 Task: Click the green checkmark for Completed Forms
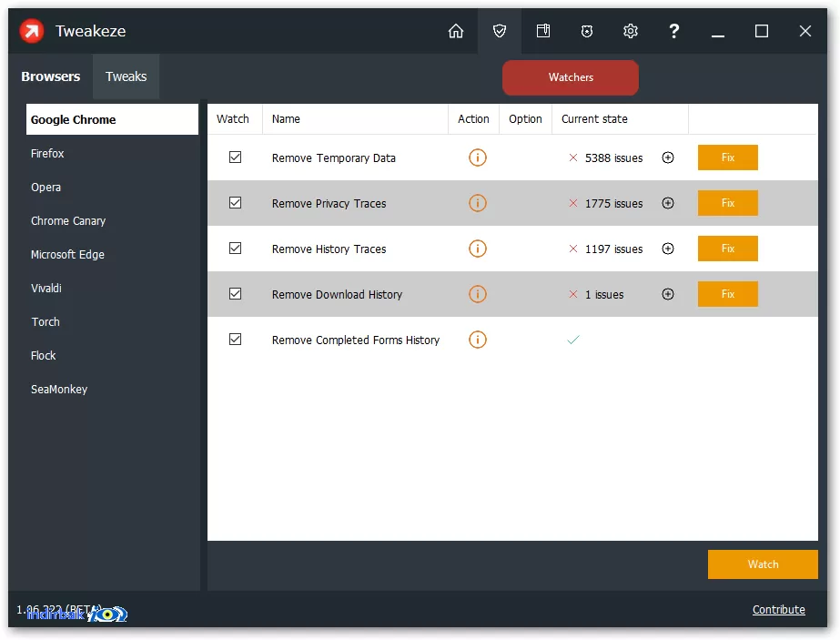point(573,340)
